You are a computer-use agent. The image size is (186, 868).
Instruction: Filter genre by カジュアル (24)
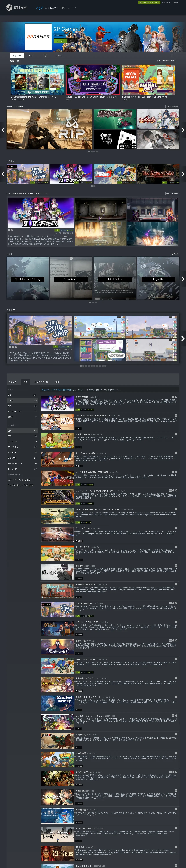22,458
